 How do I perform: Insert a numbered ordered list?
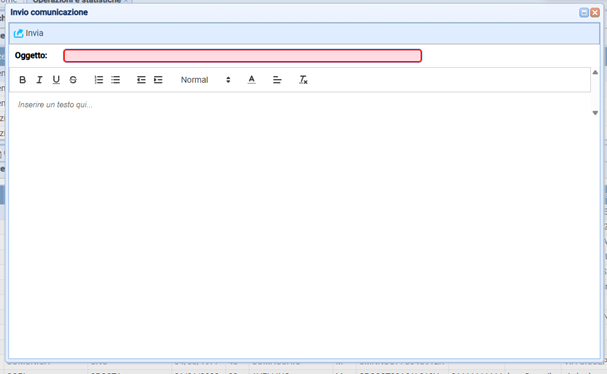click(99, 80)
